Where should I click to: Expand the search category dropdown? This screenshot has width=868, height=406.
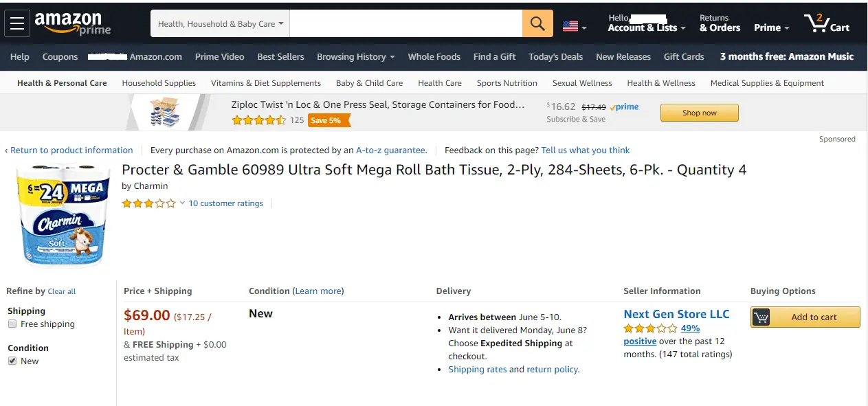point(220,24)
